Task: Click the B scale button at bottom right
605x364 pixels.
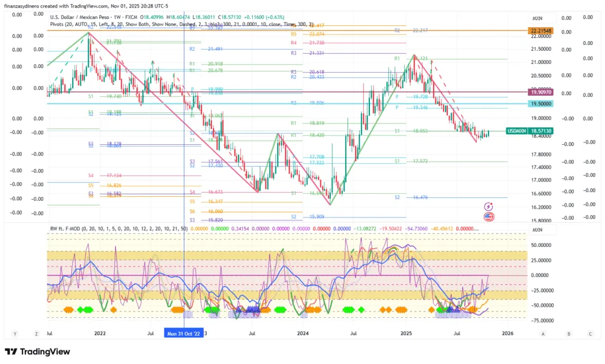Action: click(x=568, y=333)
